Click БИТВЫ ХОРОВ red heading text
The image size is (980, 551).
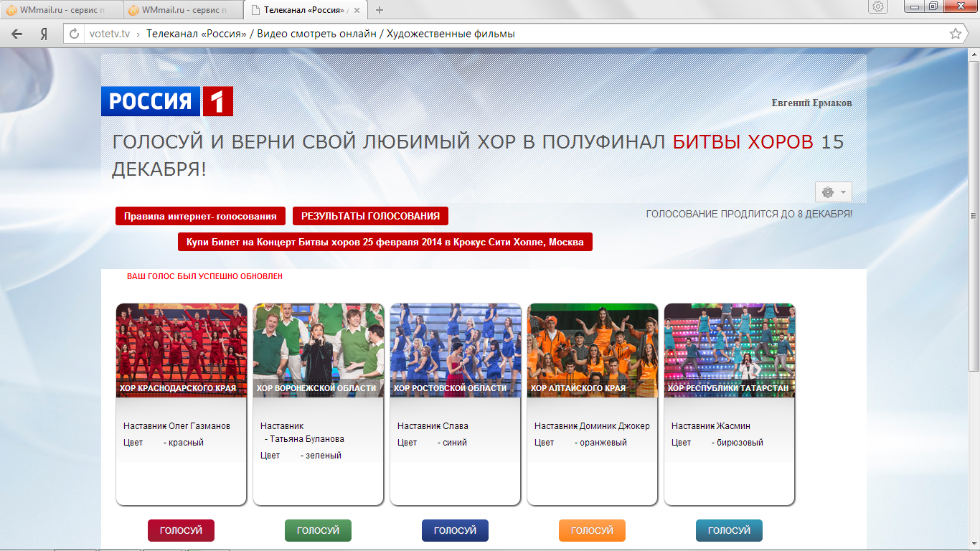[743, 142]
